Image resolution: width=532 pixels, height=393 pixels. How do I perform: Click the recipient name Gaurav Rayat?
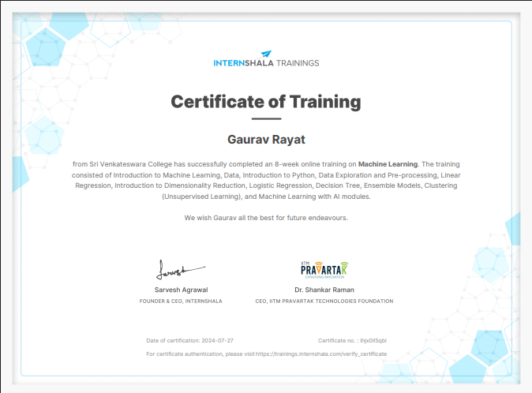click(266, 140)
